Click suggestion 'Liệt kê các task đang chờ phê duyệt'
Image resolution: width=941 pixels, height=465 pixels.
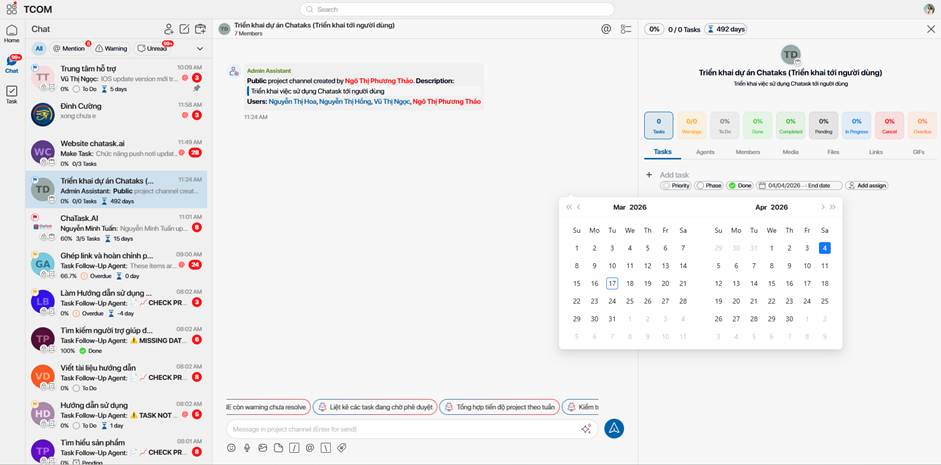376,407
